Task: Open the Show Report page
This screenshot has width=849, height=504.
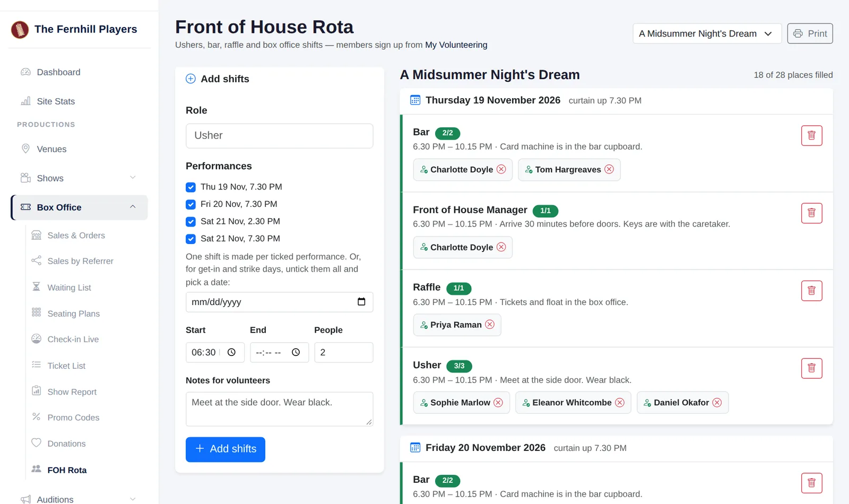Action: click(72, 392)
